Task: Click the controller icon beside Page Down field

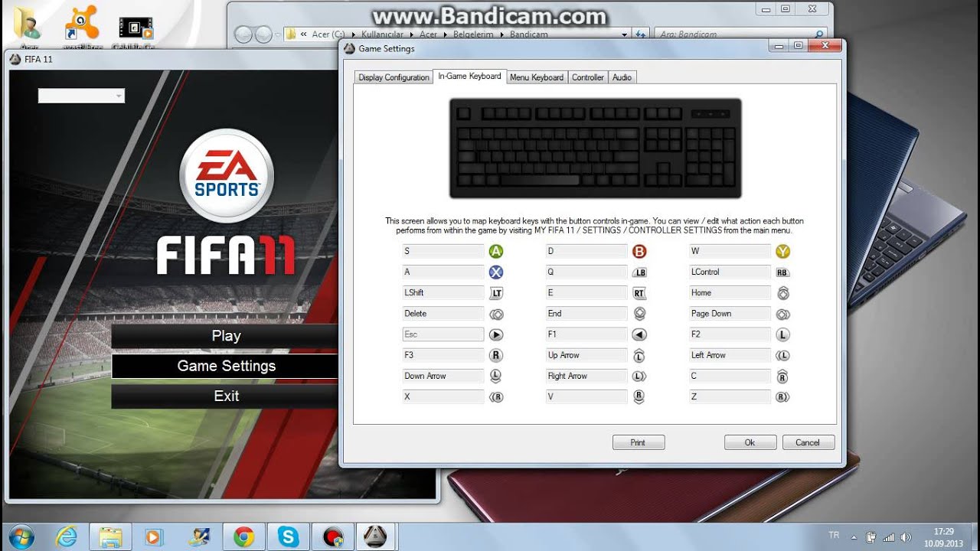Action: tap(782, 314)
